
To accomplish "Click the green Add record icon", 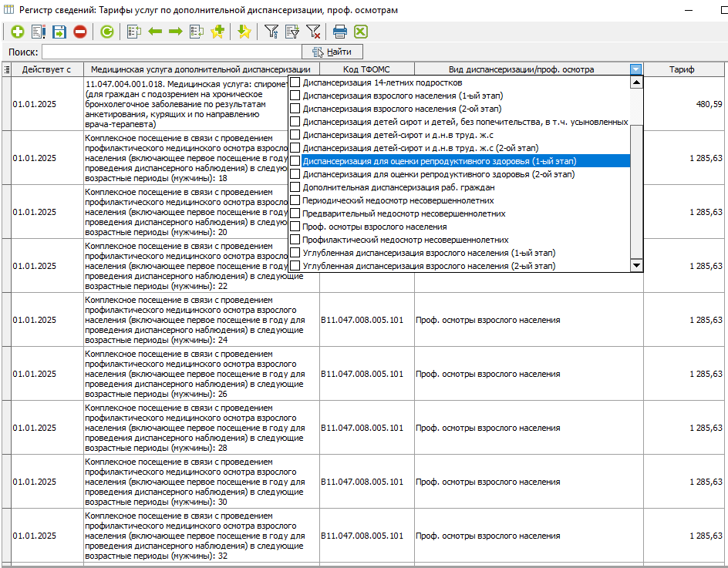I will point(17,32).
